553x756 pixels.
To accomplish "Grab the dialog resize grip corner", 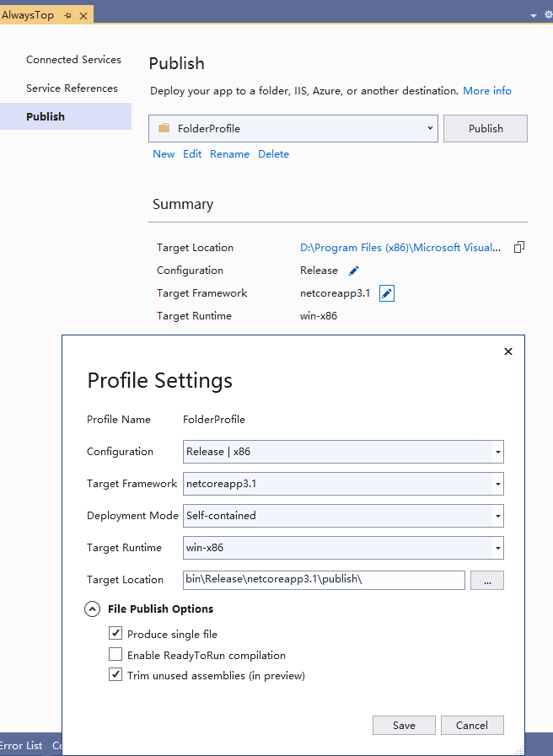I will [519, 750].
